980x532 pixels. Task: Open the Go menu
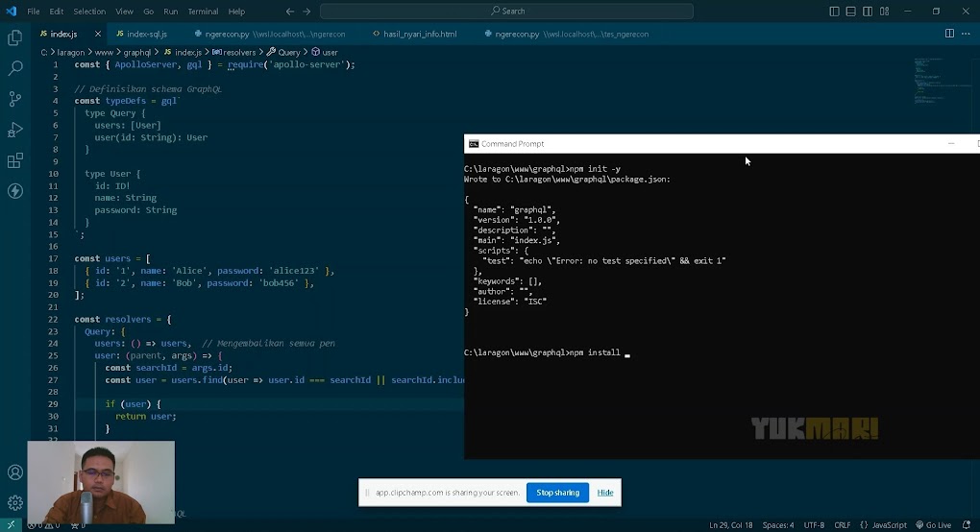(148, 12)
